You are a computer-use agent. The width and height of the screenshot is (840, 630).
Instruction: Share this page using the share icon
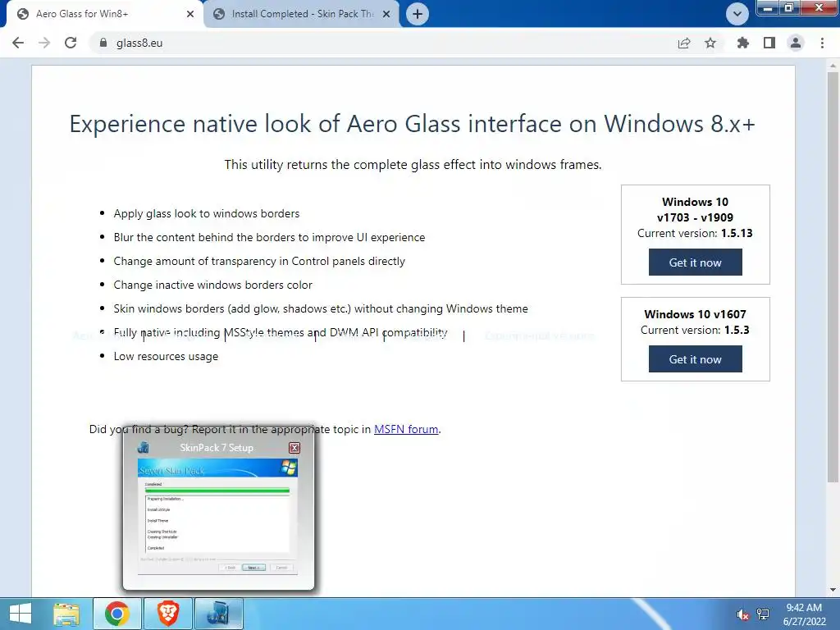pyautogui.click(x=684, y=43)
